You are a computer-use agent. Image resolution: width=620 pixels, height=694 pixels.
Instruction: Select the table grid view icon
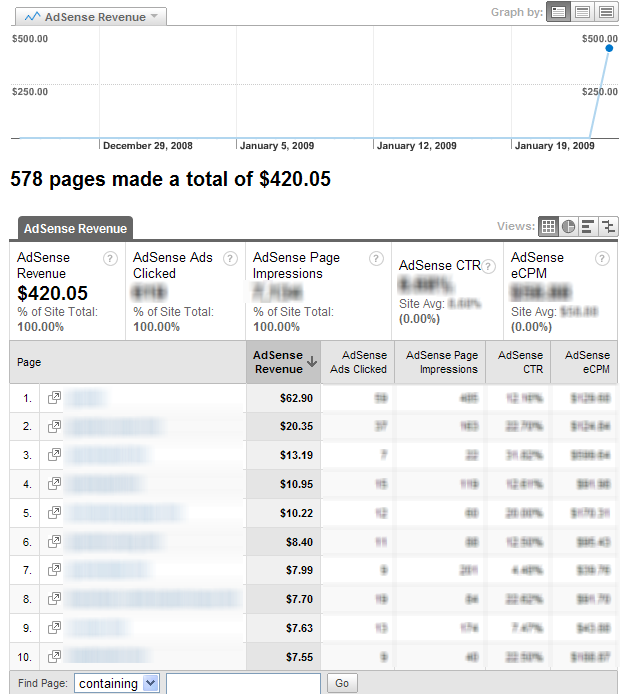[x=548, y=227]
